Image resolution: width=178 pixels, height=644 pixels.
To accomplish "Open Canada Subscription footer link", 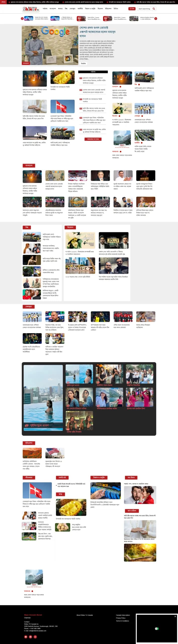I will 123,615.
